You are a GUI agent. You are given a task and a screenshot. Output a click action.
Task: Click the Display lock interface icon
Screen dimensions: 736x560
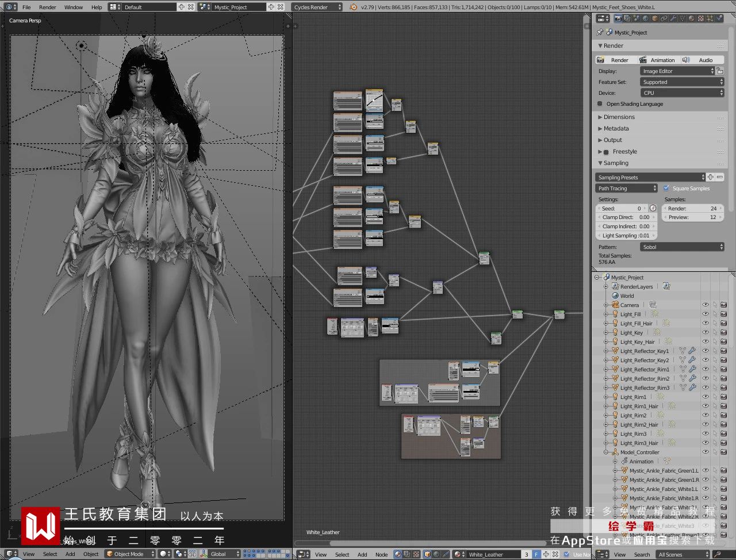point(719,71)
